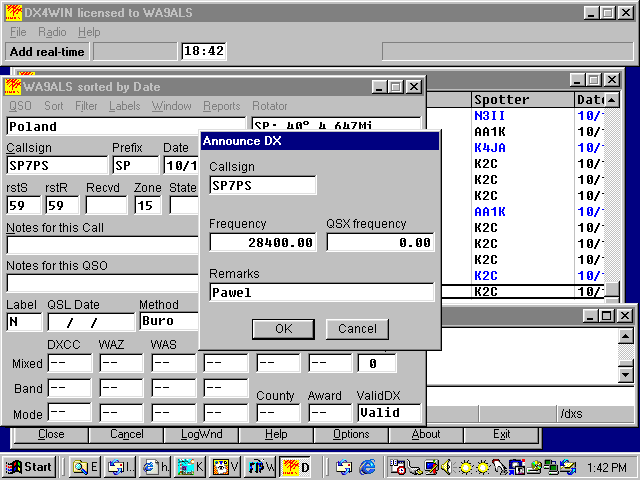Click the QSL Date field
Image resolution: width=640 pixels, height=480 pixels.
point(91,322)
